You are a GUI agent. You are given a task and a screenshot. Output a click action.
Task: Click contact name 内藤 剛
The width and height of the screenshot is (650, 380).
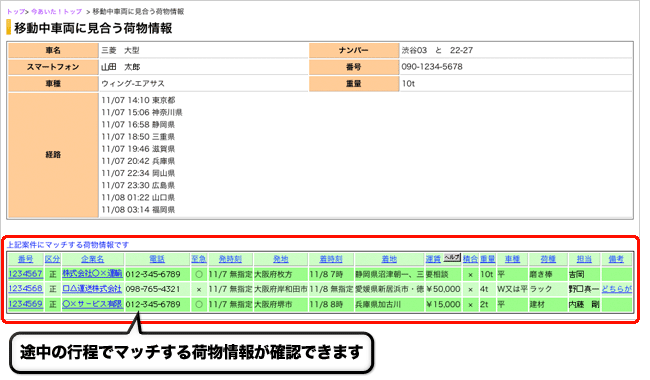pyautogui.click(x=584, y=305)
